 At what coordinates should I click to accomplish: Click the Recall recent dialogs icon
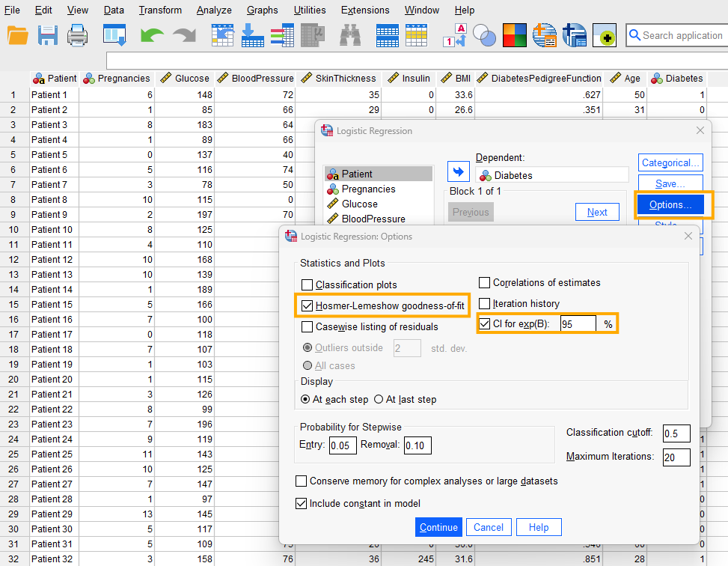tap(114, 35)
